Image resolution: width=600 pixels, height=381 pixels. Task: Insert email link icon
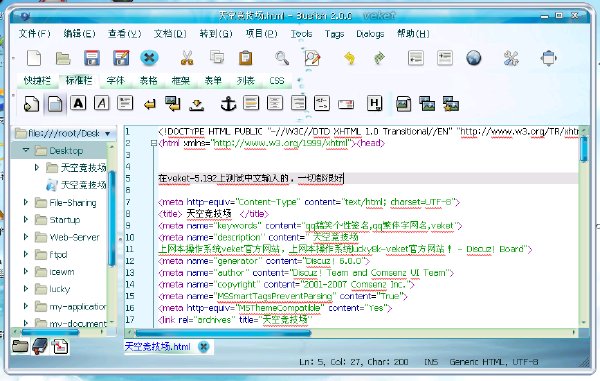(346, 104)
